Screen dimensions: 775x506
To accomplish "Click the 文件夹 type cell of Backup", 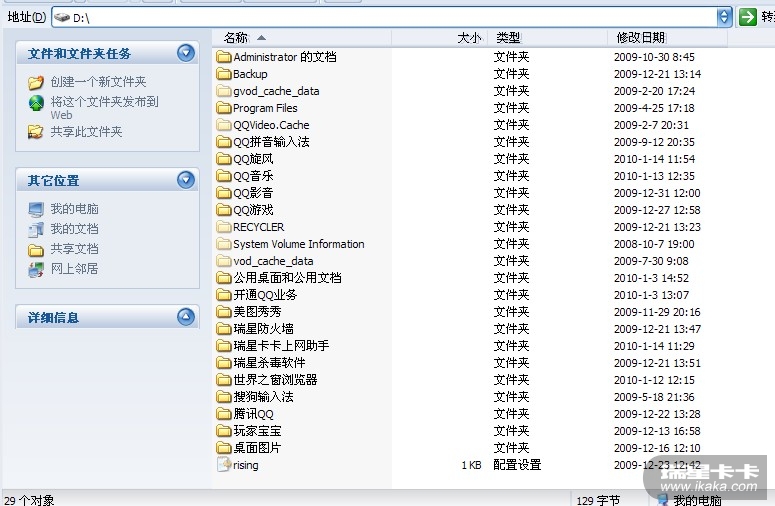I will 511,74.
